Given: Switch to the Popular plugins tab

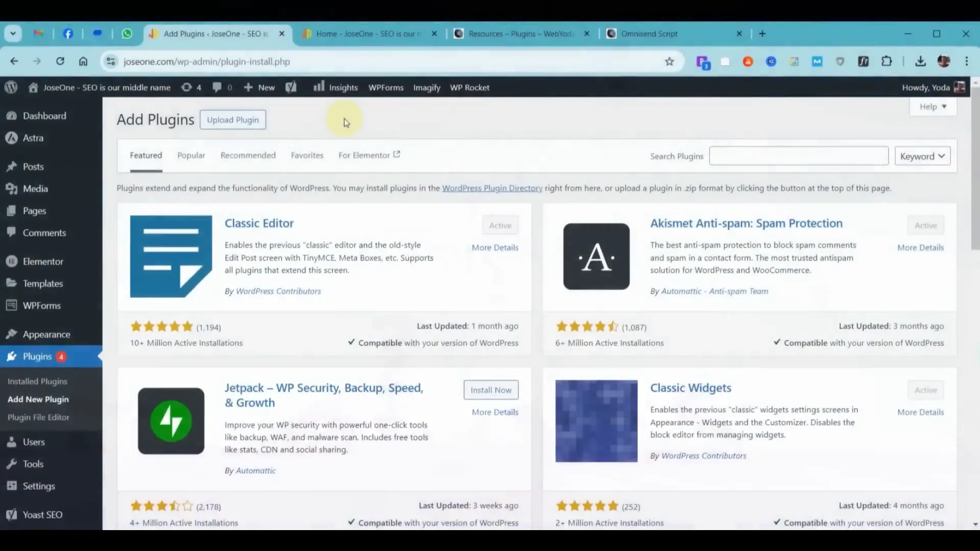Looking at the screenshot, I should (x=191, y=155).
